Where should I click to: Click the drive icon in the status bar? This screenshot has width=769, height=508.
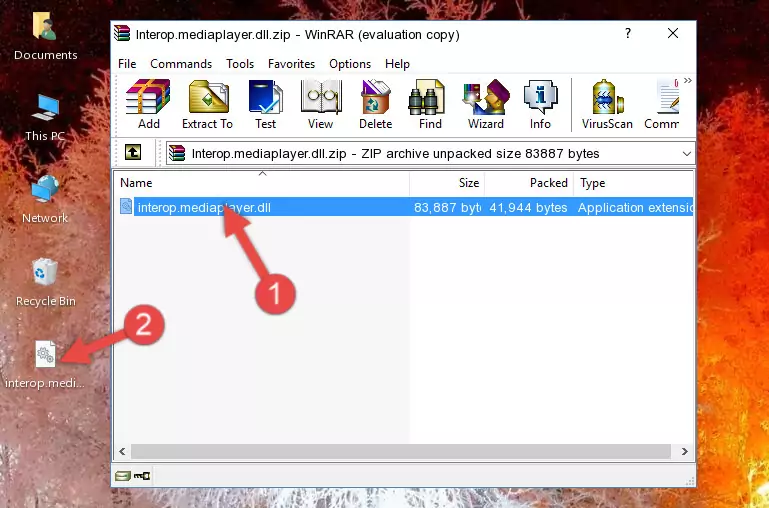coord(123,476)
